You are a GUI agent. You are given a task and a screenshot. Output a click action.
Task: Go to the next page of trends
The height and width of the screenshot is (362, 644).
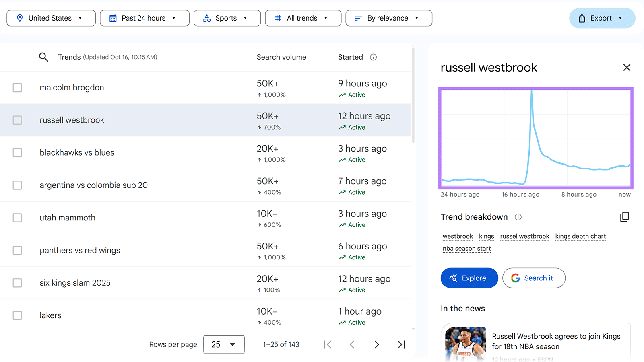(x=376, y=344)
